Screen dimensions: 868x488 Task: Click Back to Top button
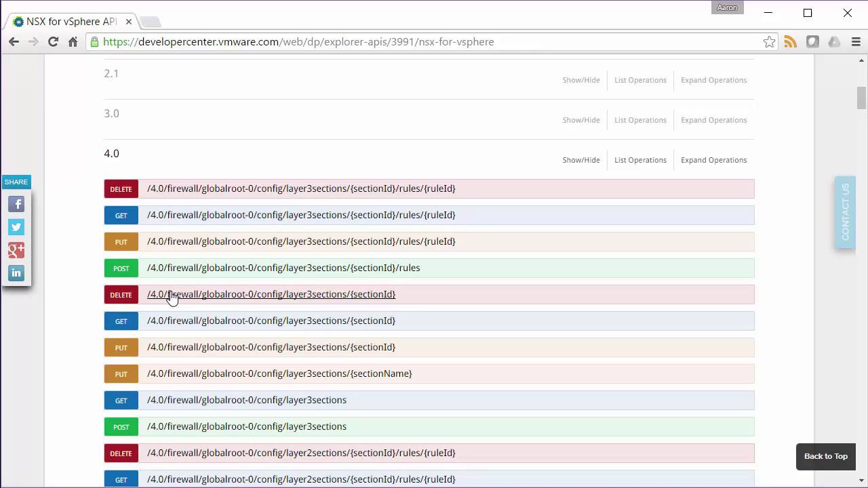coord(825,456)
